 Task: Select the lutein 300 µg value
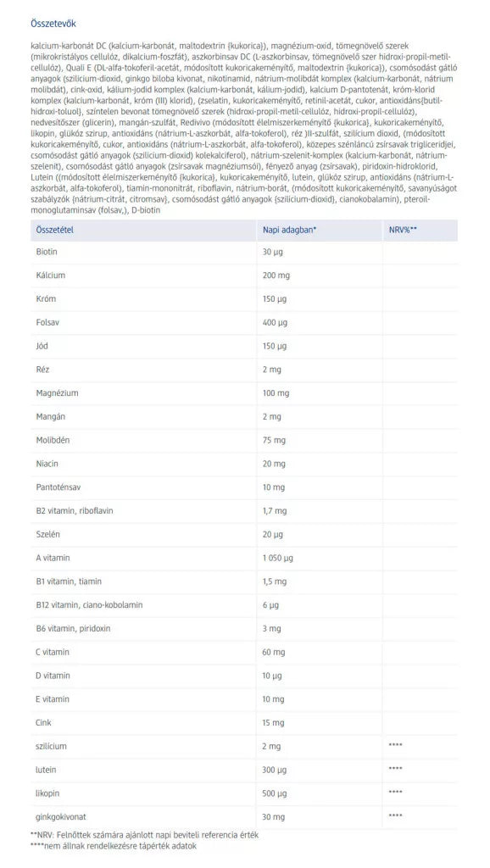coord(275,770)
